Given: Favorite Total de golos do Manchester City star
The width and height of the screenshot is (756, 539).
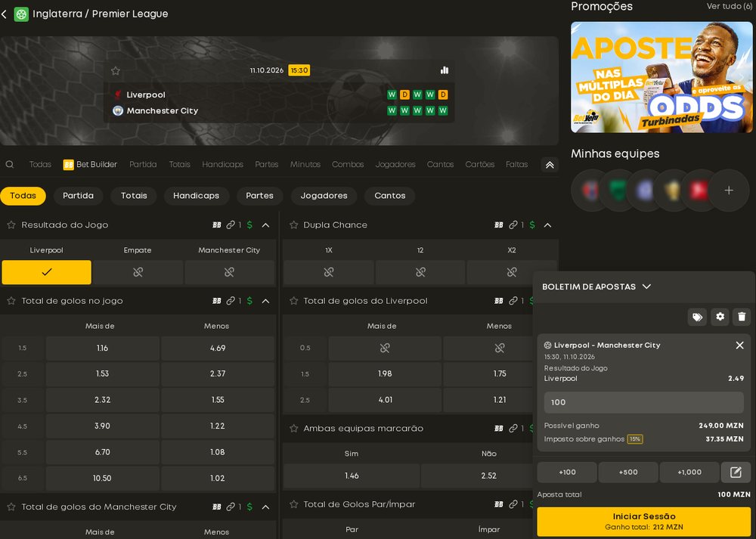Looking at the screenshot, I should click(x=11, y=506).
